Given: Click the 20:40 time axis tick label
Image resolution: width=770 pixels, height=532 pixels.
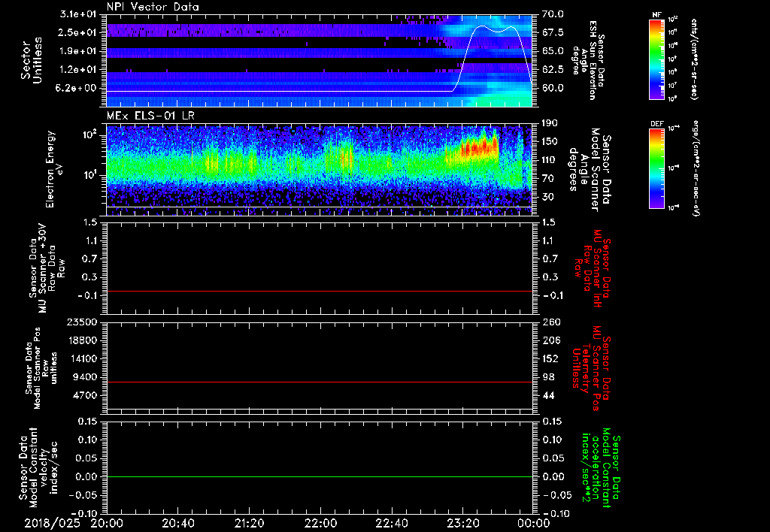Looking at the screenshot, I should click(178, 522).
